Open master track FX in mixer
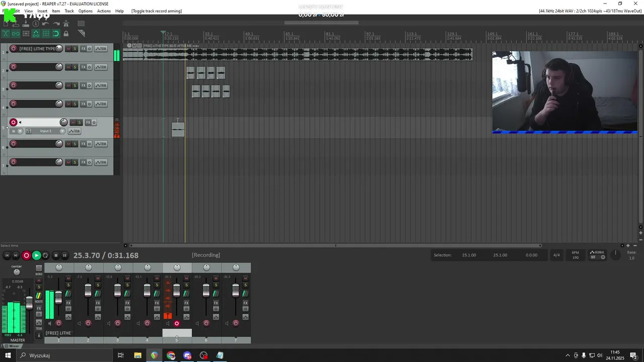This screenshot has height=362, width=644. click(x=39, y=308)
